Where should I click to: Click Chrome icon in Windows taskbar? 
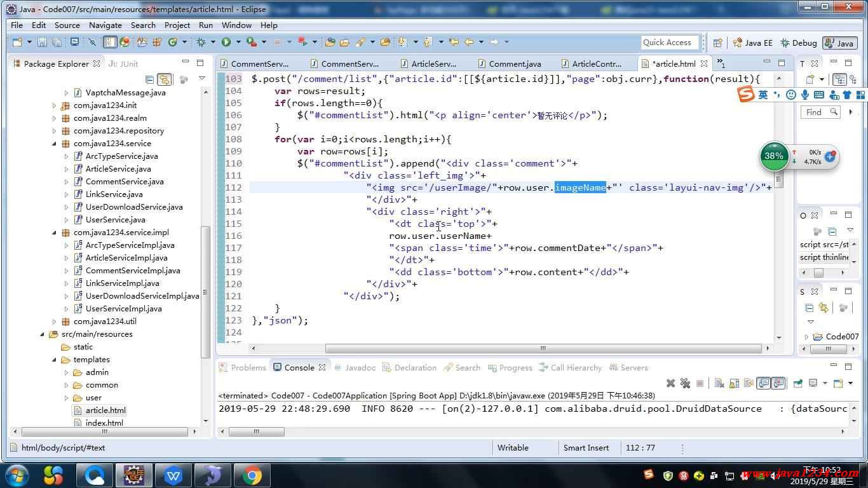click(252, 475)
